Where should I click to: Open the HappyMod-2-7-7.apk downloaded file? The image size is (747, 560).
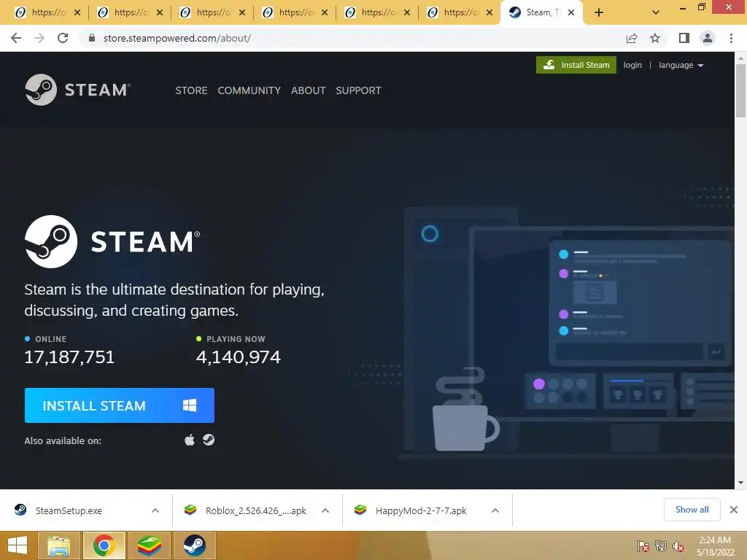point(421,510)
